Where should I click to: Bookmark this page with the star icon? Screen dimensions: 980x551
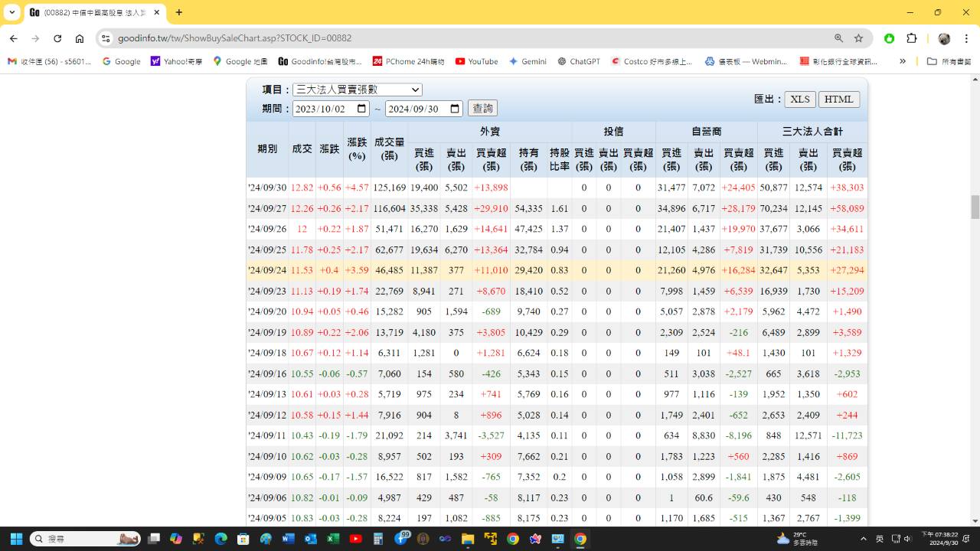point(858,38)
